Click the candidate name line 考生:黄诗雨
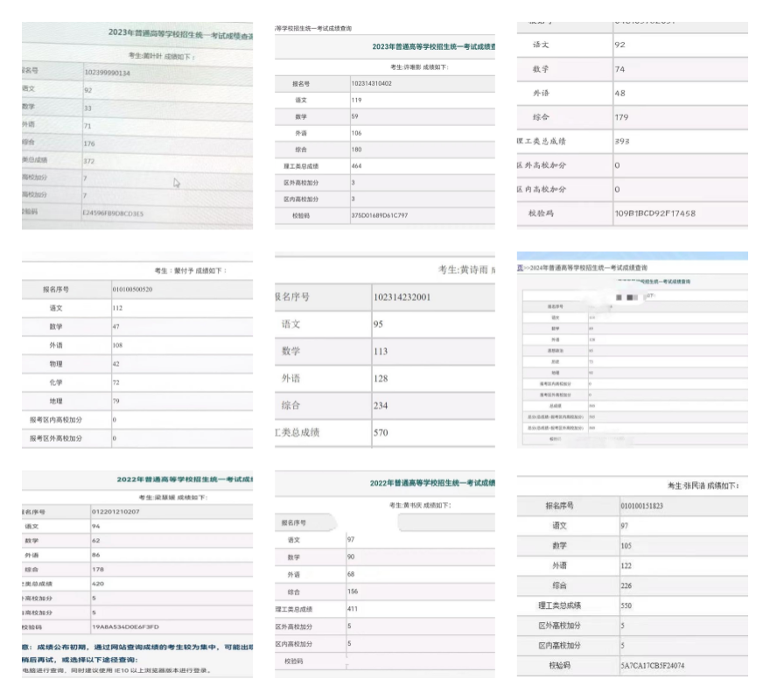This screenshot has height=700, width=770. coord(463,269)
